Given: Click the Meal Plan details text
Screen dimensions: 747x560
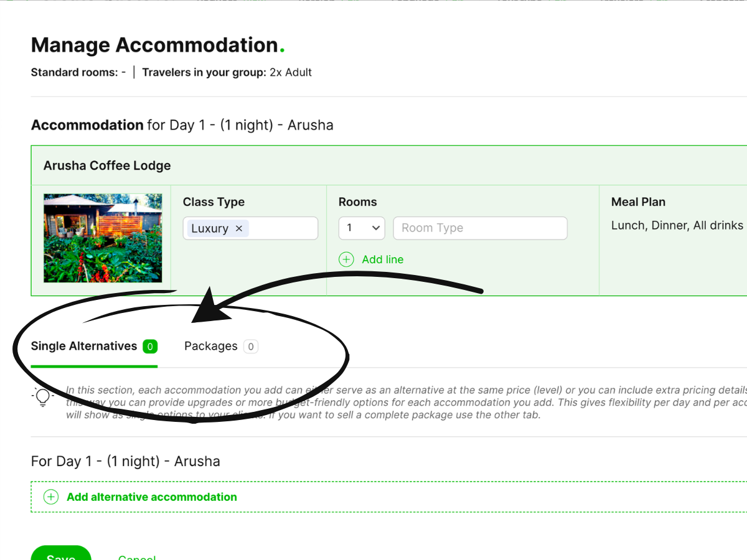Looking at the screenshot, I should pyautogui.click(x=677, y=225).
